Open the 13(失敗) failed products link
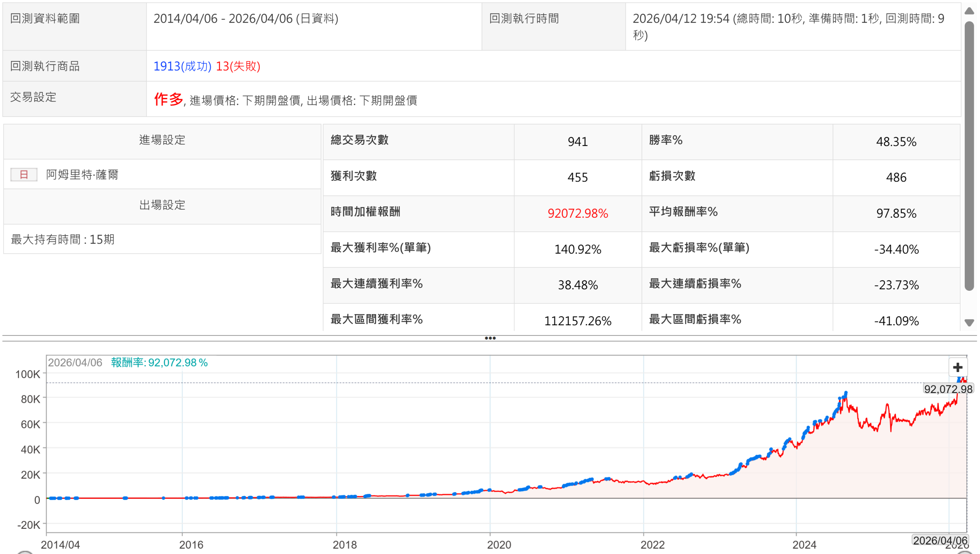This screenshot has height=554, width=980. tap(238, 66)
